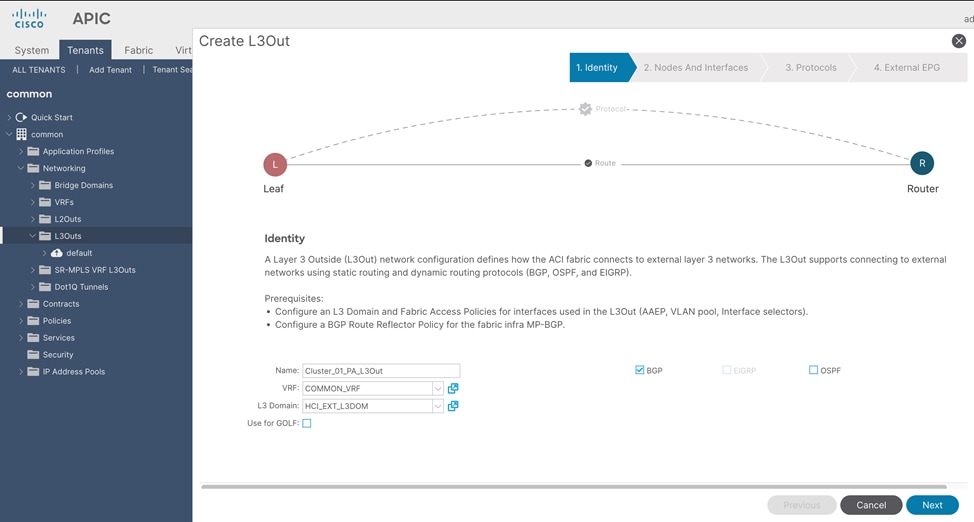Viewport: 974px width, 522px height.
Task: Click the L3Outs folder icon
Action: (45, 236)
